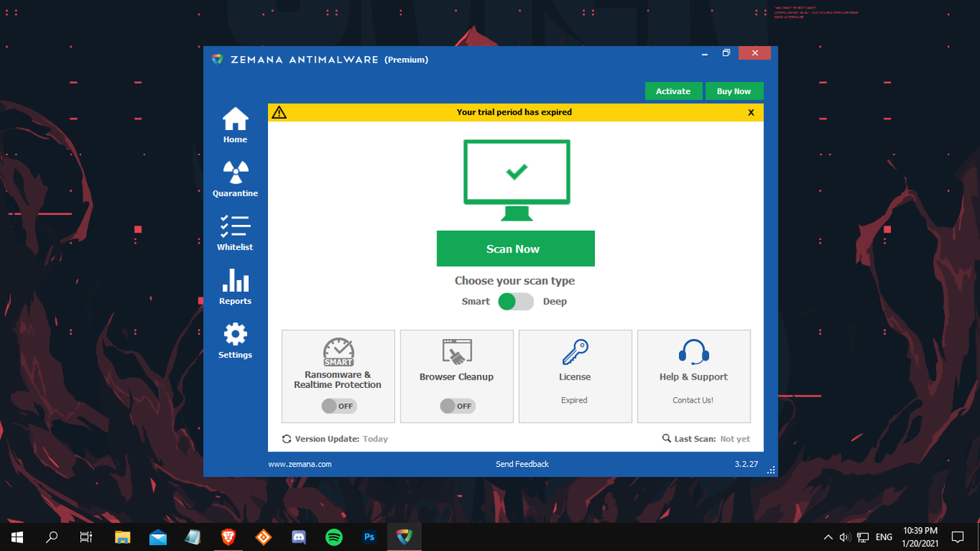Click Last Scan: Not yet text

click(712, 439)
